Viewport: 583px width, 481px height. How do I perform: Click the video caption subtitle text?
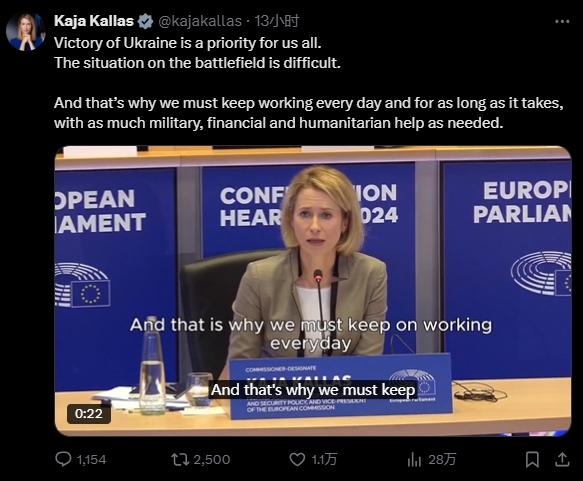pyautogui.click(x=313, y=390)
